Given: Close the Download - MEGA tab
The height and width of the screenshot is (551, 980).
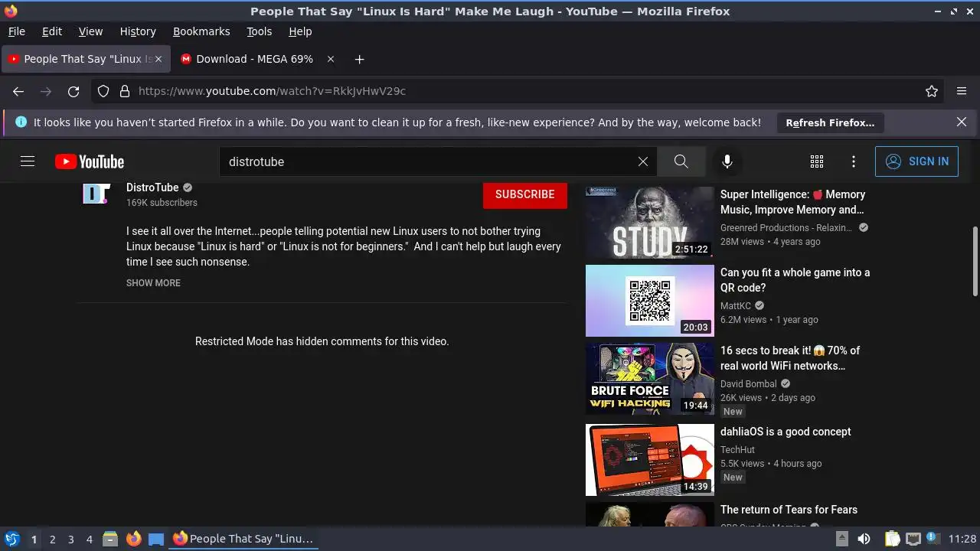Looking at the screenshot, I should pos(331,59).
